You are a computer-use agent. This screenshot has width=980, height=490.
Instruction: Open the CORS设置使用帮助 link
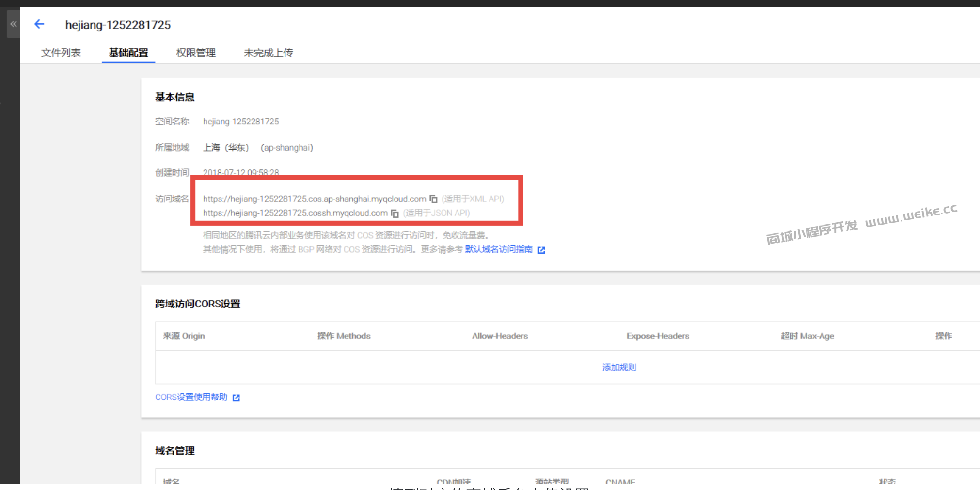[191, 397]
